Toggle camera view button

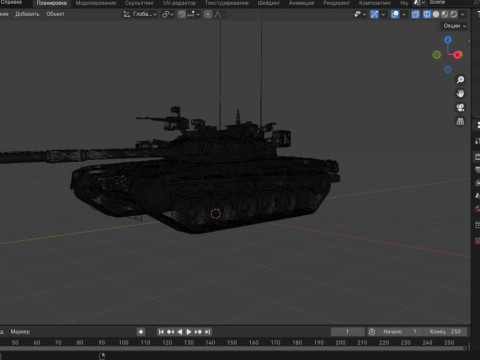click(x=460, y=108)
